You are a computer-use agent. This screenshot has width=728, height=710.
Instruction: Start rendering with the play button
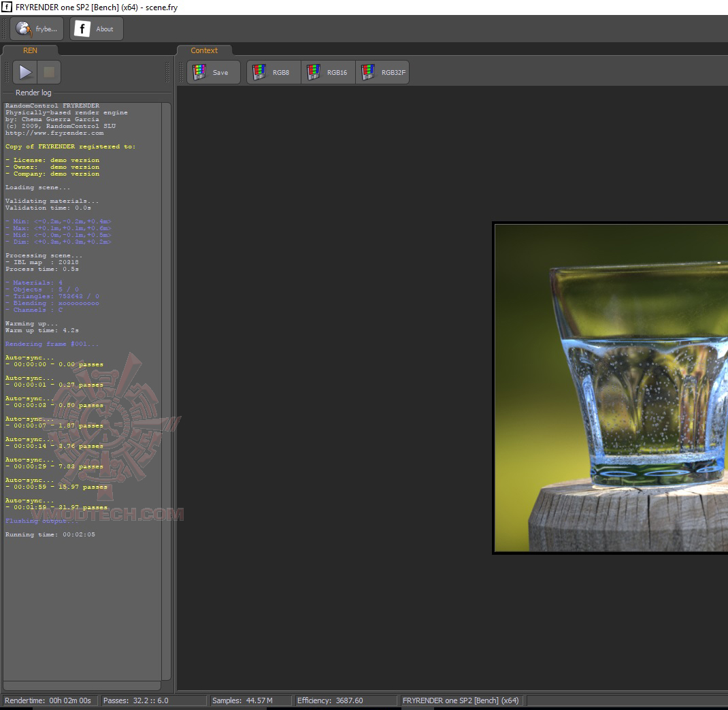[x=25, y=72]
